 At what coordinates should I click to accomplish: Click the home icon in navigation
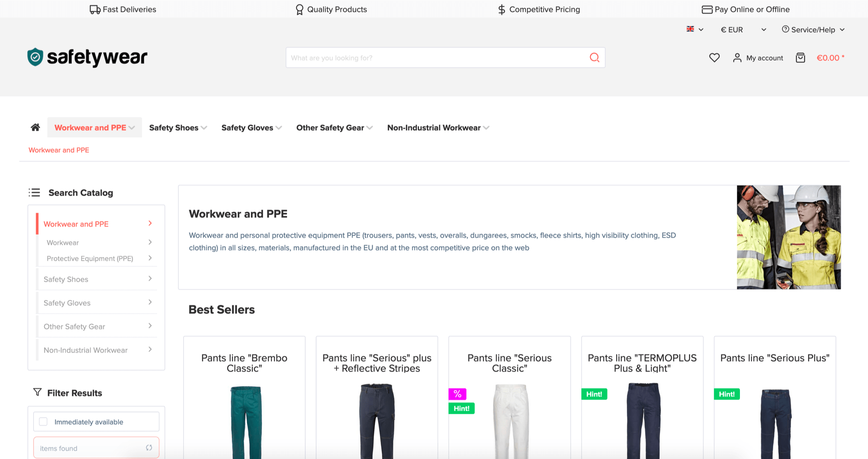(35, 127)
